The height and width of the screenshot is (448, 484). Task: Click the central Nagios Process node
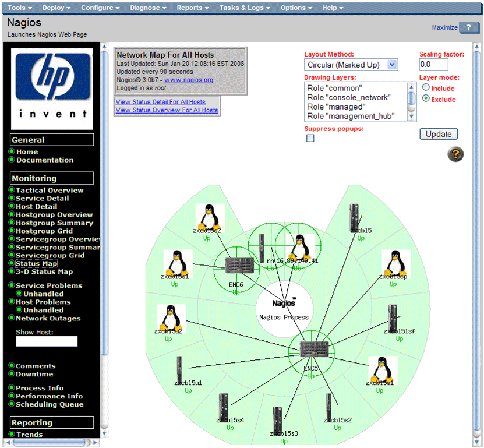point(284,309)
